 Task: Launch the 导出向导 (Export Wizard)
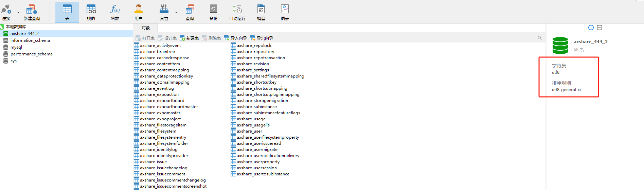[262, 38]
